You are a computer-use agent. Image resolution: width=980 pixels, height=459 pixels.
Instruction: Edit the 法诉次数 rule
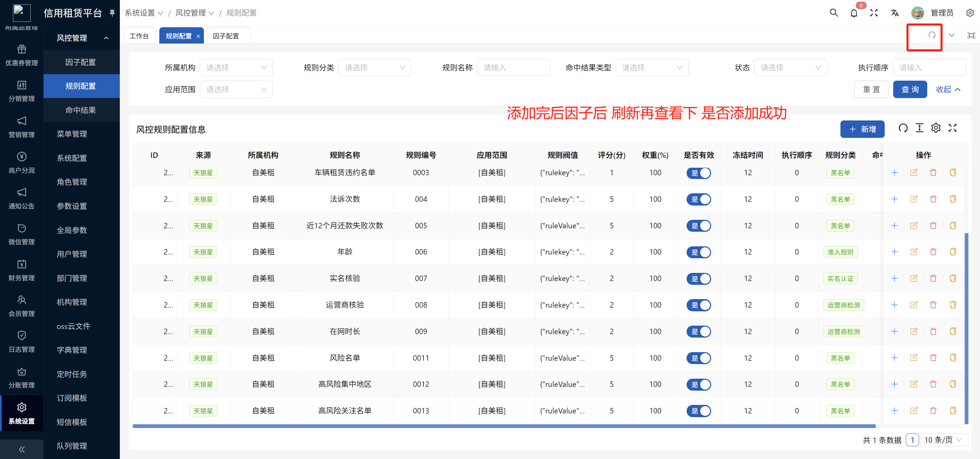[914, 199]
